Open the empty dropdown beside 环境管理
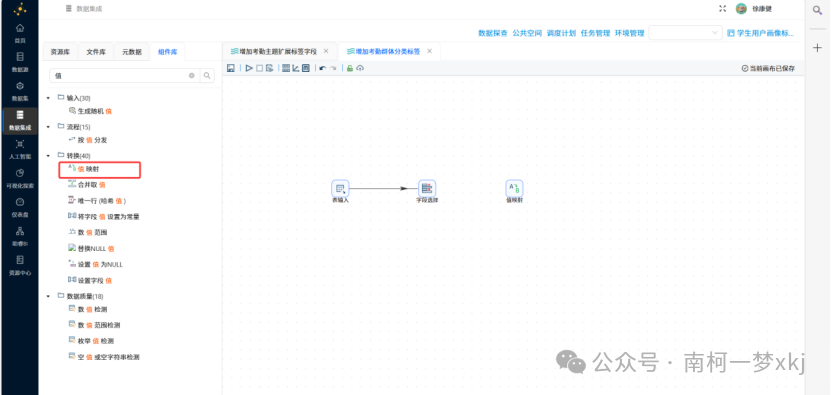 coord(685,33)
